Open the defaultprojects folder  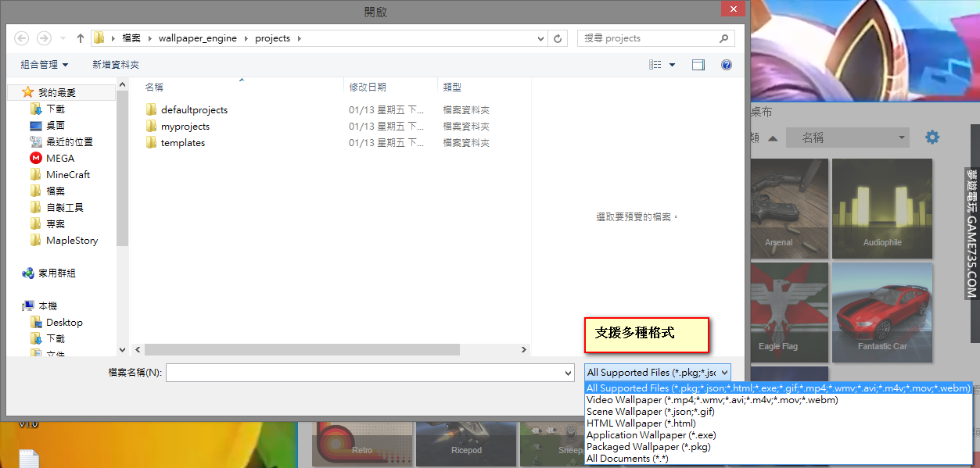[194, 110]
